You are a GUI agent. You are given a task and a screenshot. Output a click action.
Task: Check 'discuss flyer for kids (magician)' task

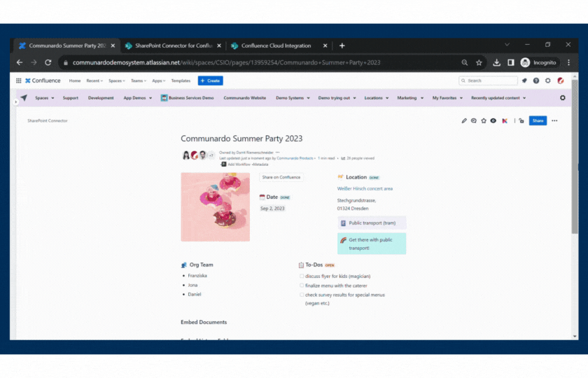[x=302, y=276]
